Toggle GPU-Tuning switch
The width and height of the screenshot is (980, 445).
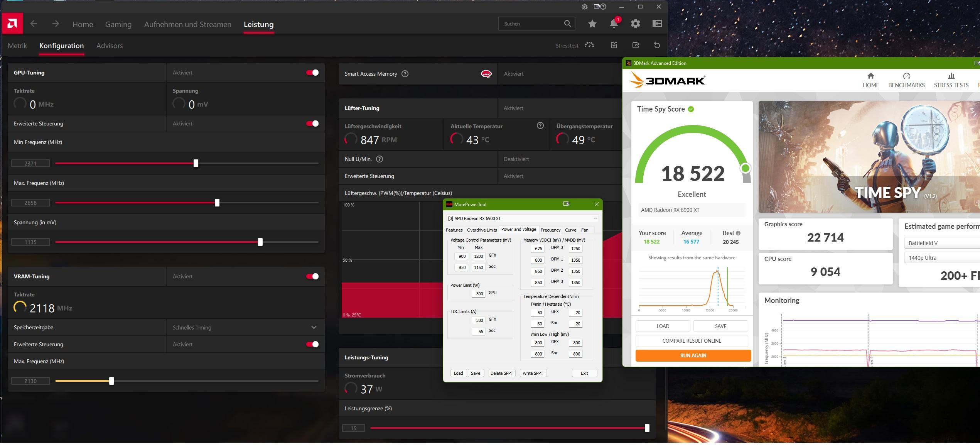coord(312,73)
